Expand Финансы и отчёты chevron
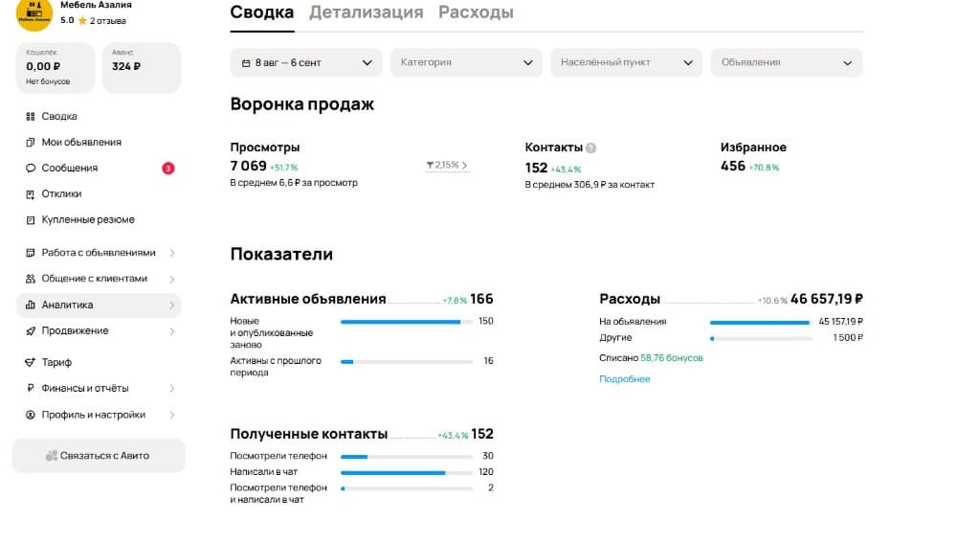 pos(172,389)
